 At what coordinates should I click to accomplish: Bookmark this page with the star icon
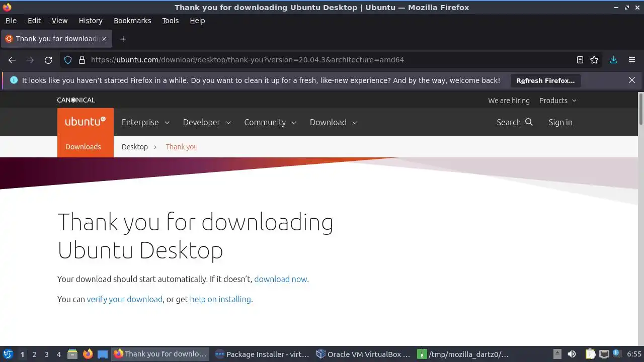coord(594,60)
